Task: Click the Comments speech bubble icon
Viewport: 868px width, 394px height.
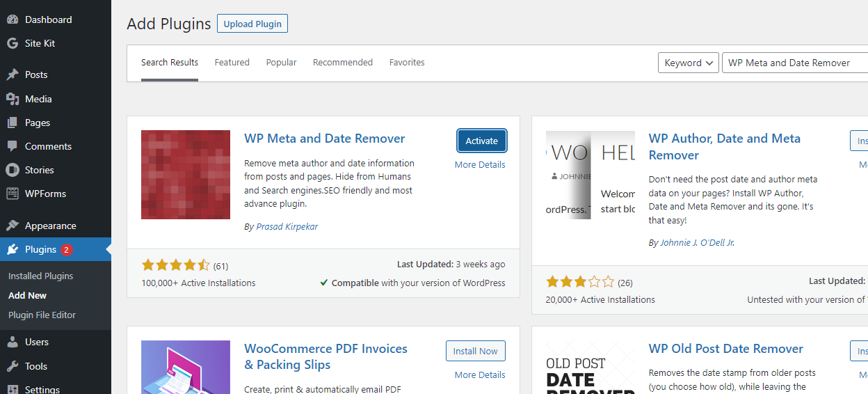Action: 13,146
